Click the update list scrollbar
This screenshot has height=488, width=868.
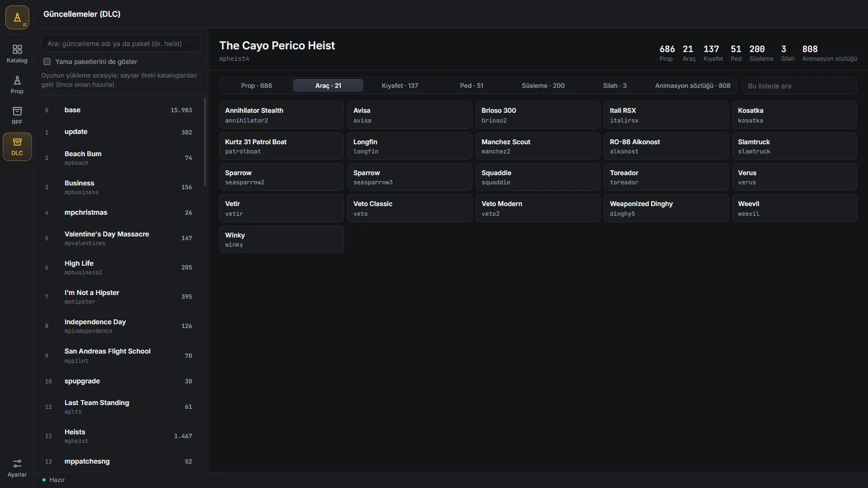pyautogui.click(x=205, y=142)
